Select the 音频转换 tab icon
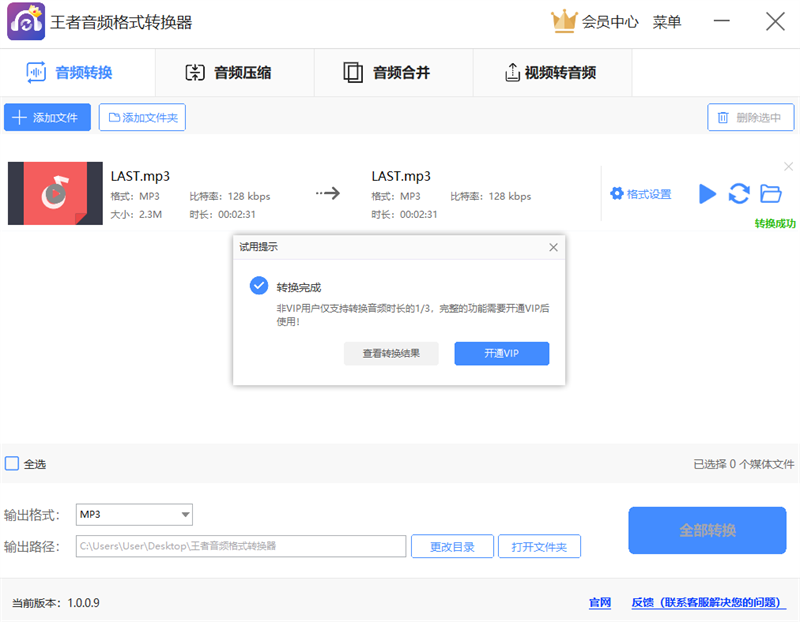 tap(38, 72)
